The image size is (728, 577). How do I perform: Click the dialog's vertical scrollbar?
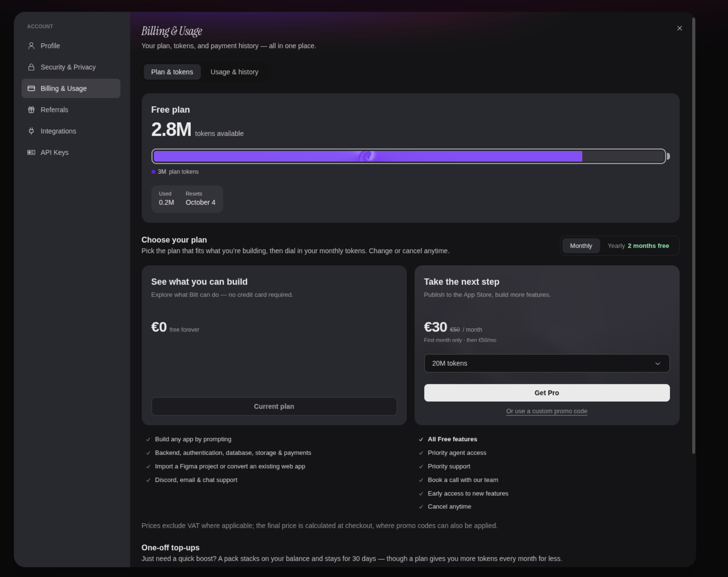(x=693, y=236)
